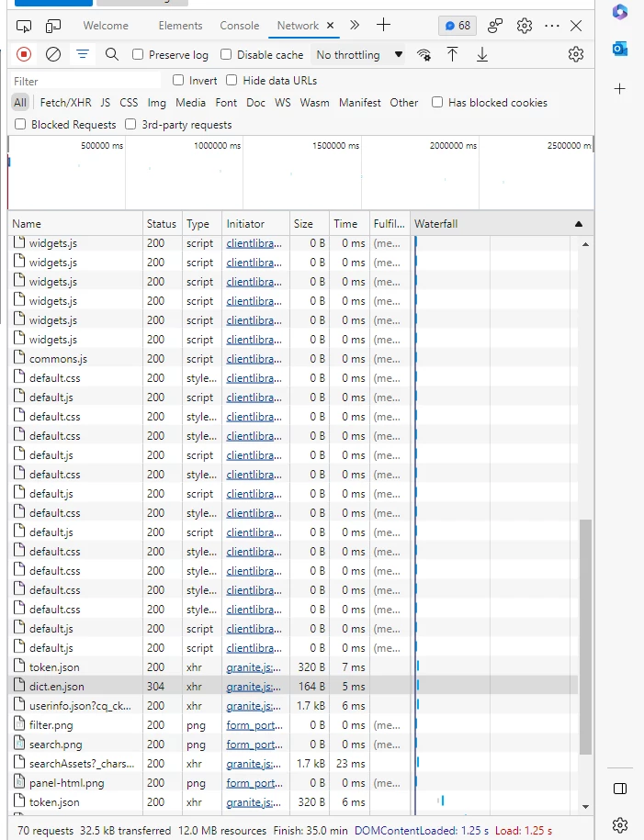This screenshot has width=644, height=840.
Task: Filter requests by CSS type
Action: pos(129,102)
